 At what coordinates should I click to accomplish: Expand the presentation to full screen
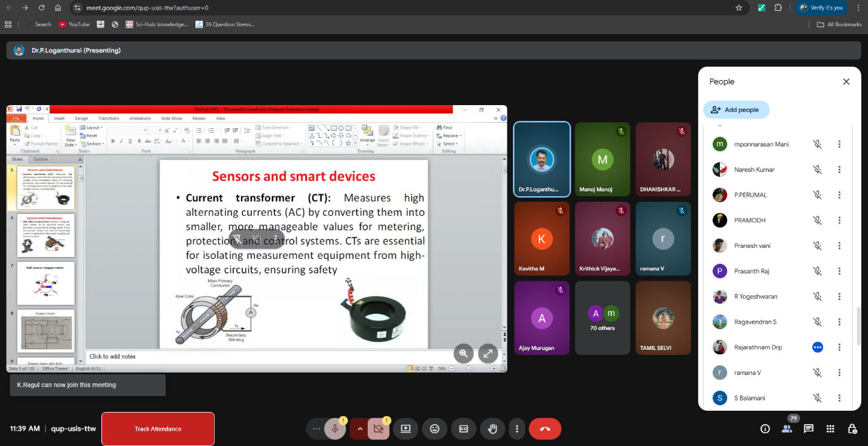[487, 353]
